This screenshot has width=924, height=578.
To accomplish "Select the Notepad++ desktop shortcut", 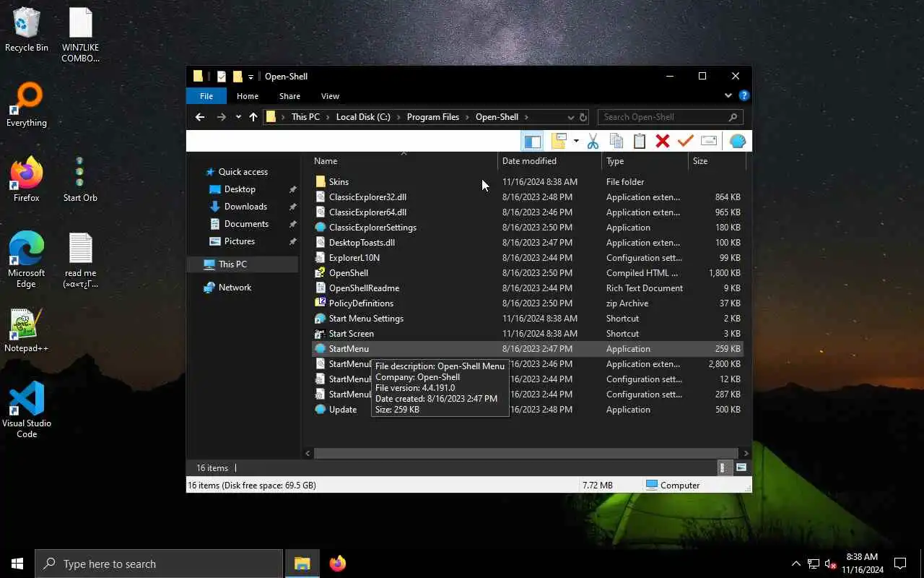I will [x=27, y=331].
